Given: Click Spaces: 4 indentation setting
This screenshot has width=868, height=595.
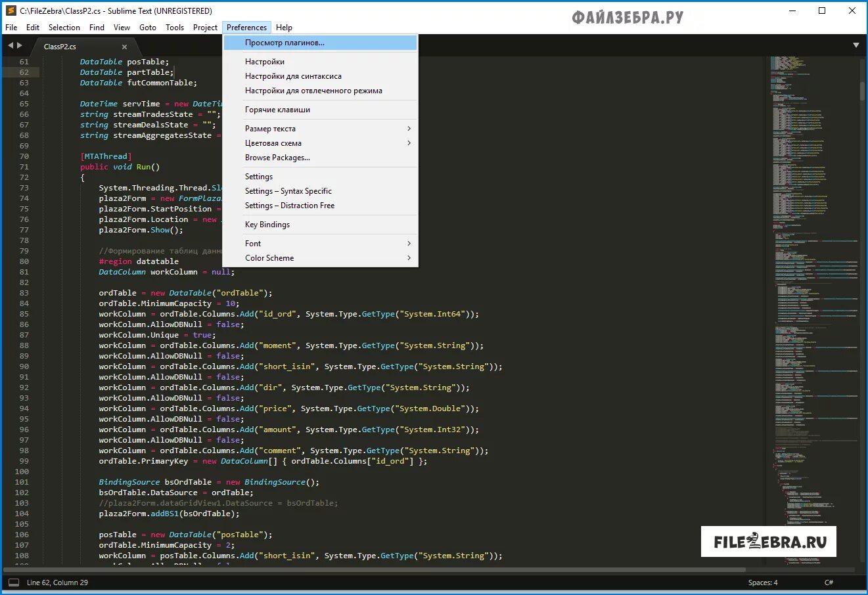Looking at the screenshot, I should click(762, 583).
